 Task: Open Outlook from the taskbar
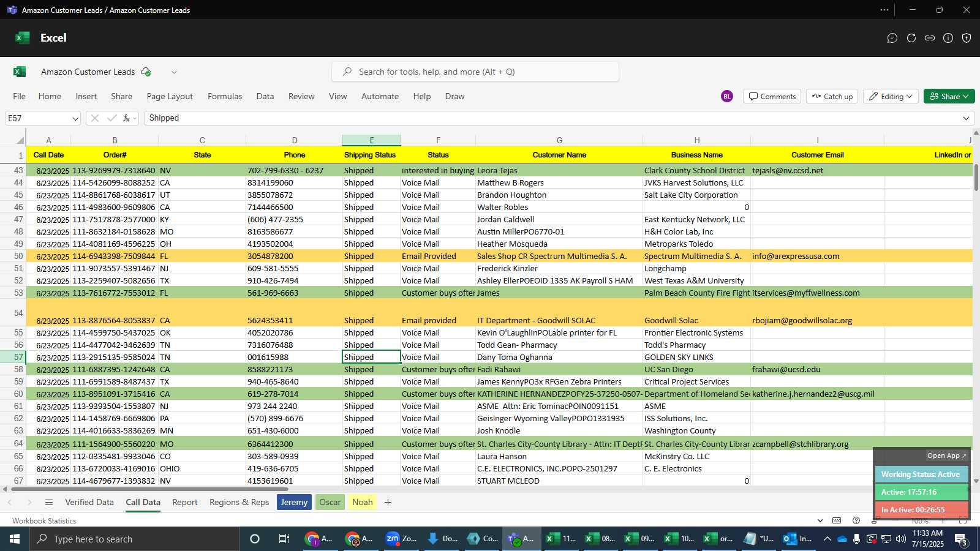(x=797, y=539)
